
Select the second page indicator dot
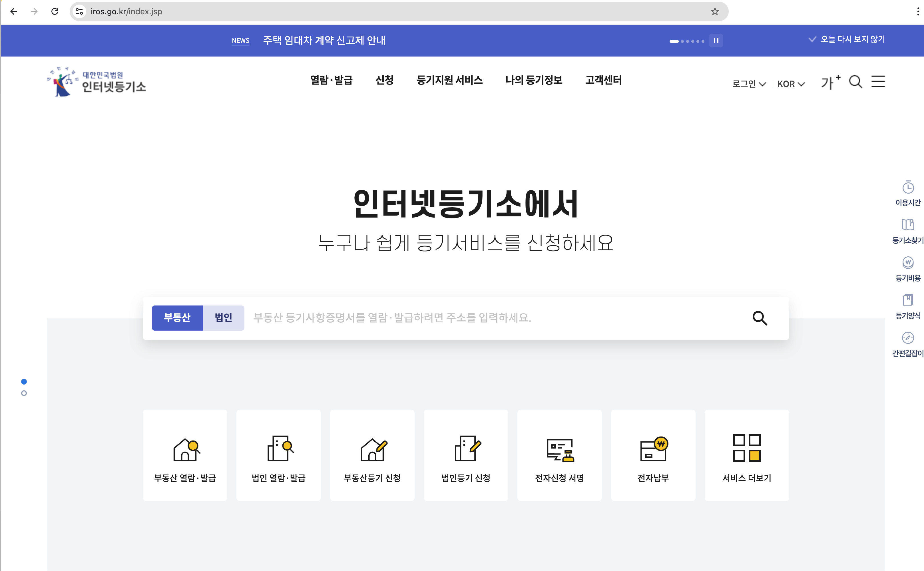[x=24, y=393]
